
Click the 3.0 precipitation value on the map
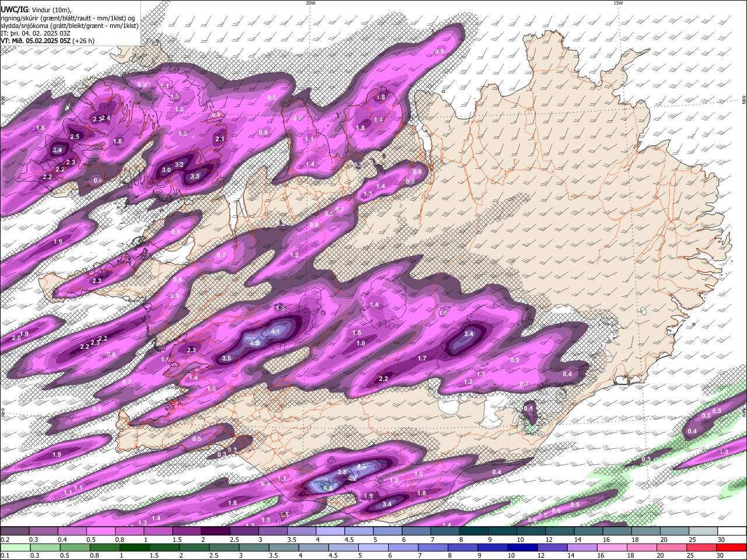tap(166, 170)
